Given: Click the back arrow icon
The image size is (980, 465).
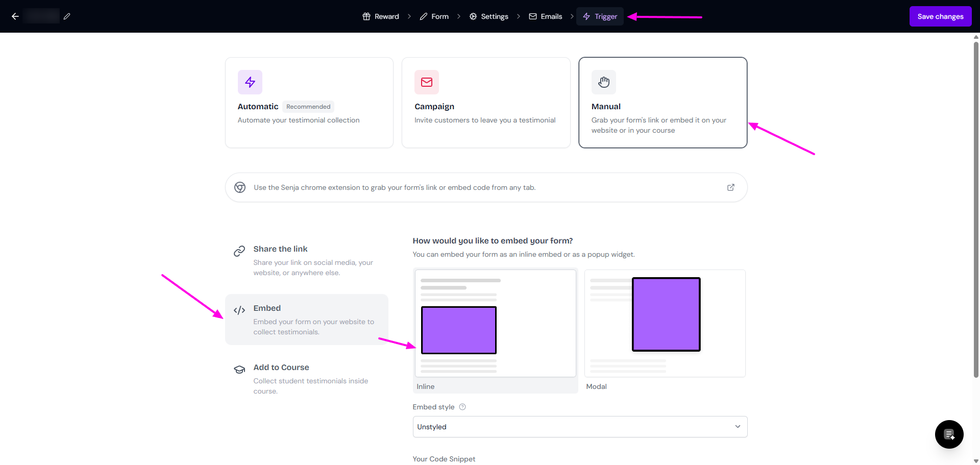Looking at the screenshot, I should click(x=15, y=16).
